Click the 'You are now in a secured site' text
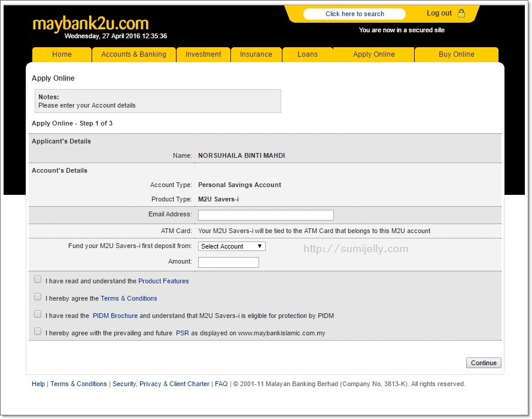 402,30
